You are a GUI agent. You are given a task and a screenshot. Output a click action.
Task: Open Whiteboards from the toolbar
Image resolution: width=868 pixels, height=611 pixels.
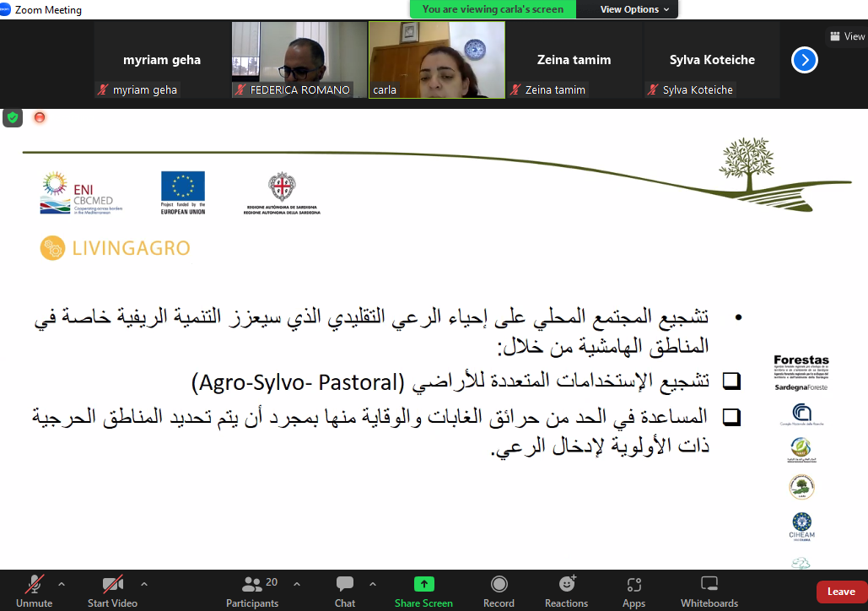coord(709,584)
